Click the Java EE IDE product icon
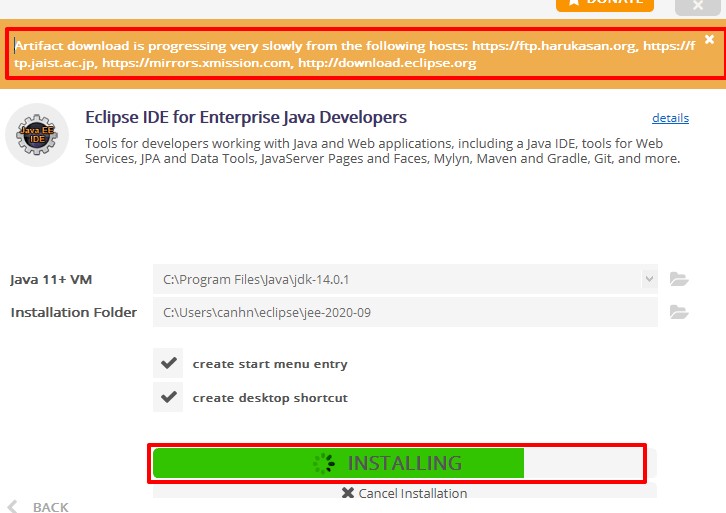Screen dimensions: 726x513 tap(37, 135)
